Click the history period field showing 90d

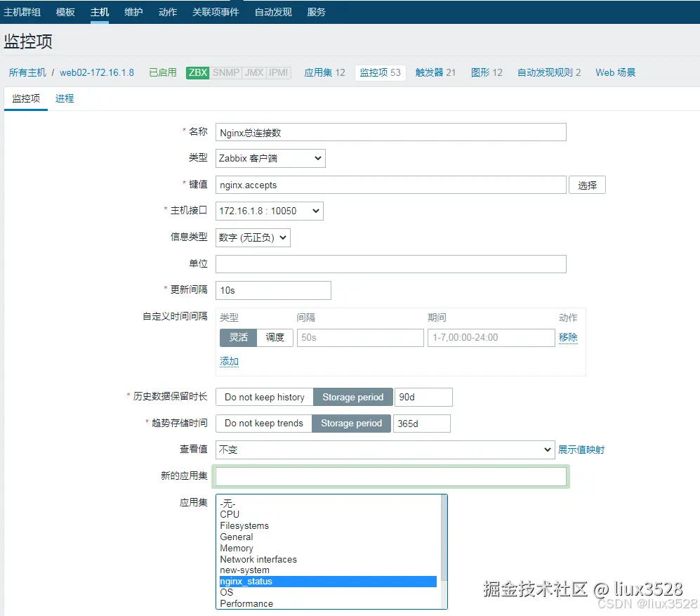point(423,397)
